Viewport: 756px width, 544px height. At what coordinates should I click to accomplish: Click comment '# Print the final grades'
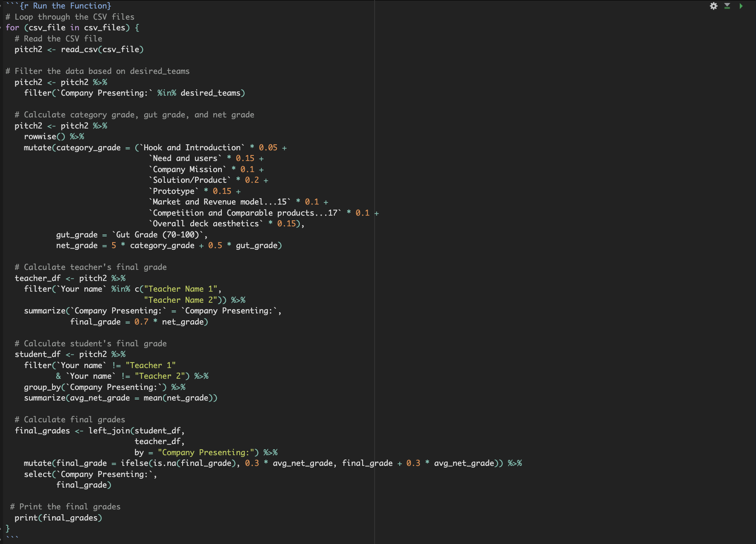pyautogui.click(x=65, y=506)
